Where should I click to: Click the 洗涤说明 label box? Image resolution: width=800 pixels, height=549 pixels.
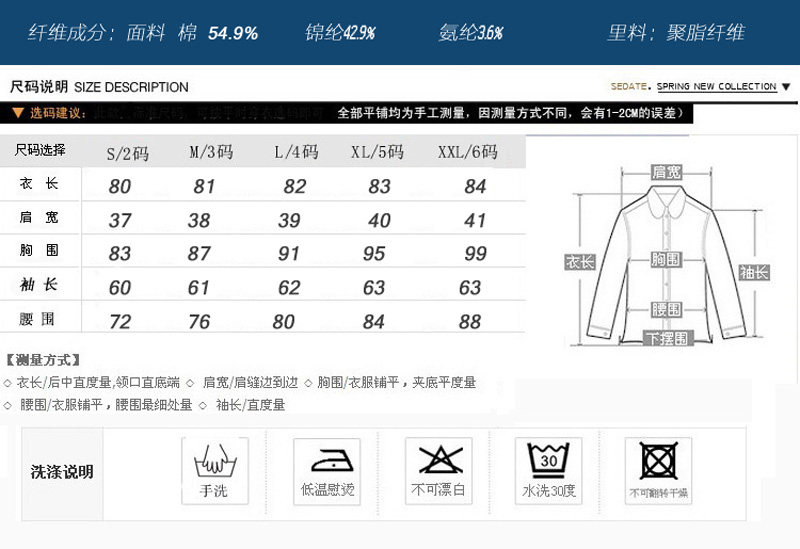[62, 471]
